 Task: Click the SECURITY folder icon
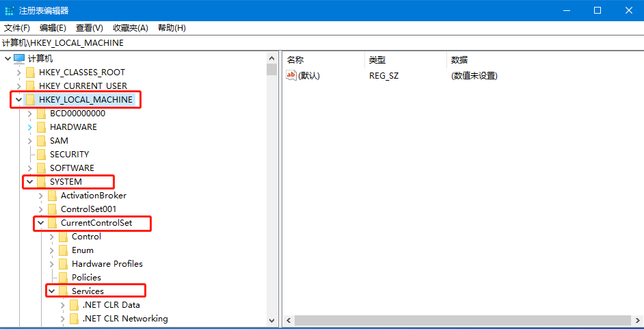(41, 155)
